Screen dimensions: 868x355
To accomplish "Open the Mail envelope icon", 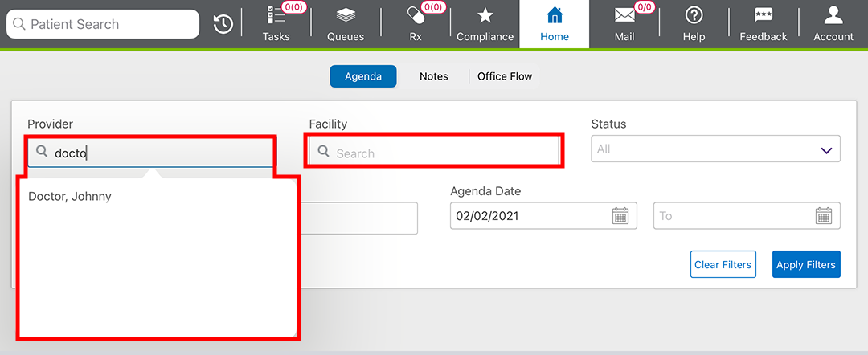I will tap(624, 16).
